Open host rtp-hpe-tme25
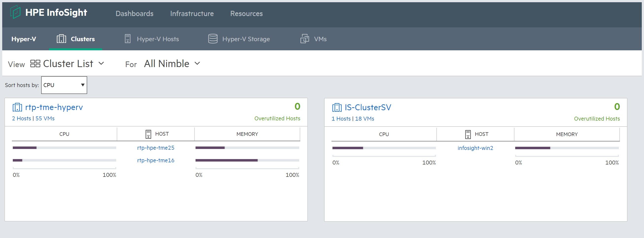Screen dimensions: 644x238 tap(156, 148)
